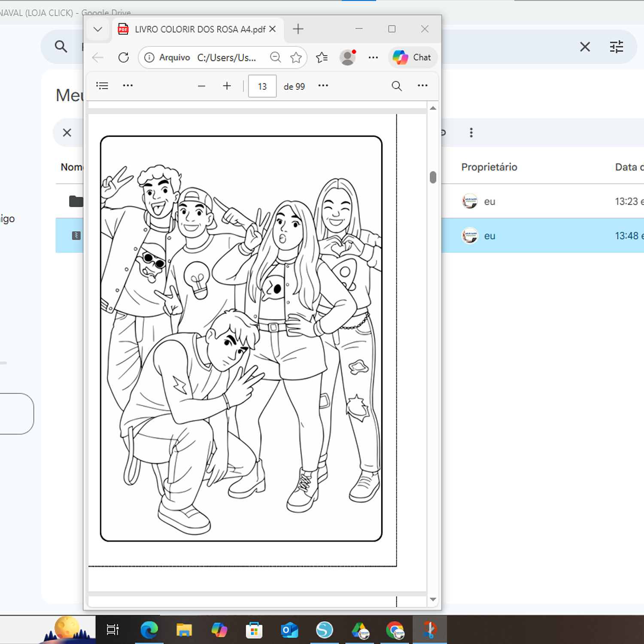Add this page to favorites star

point(296,58)
